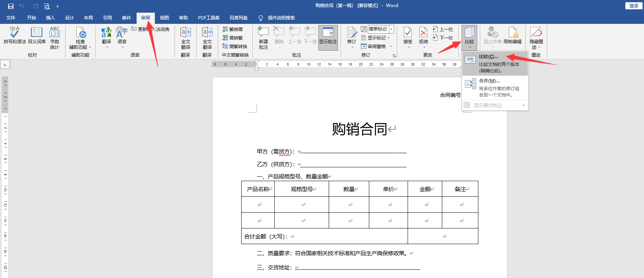Toggle the Show Comments (显示批注) button
644x278 pixels.
(328, 36)
